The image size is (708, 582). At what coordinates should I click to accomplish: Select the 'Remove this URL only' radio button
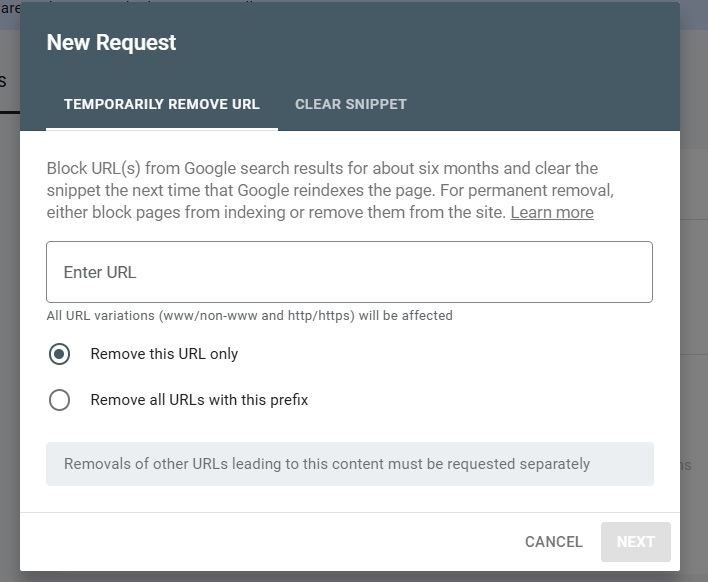pyautogui.click(x=60, y=354)
